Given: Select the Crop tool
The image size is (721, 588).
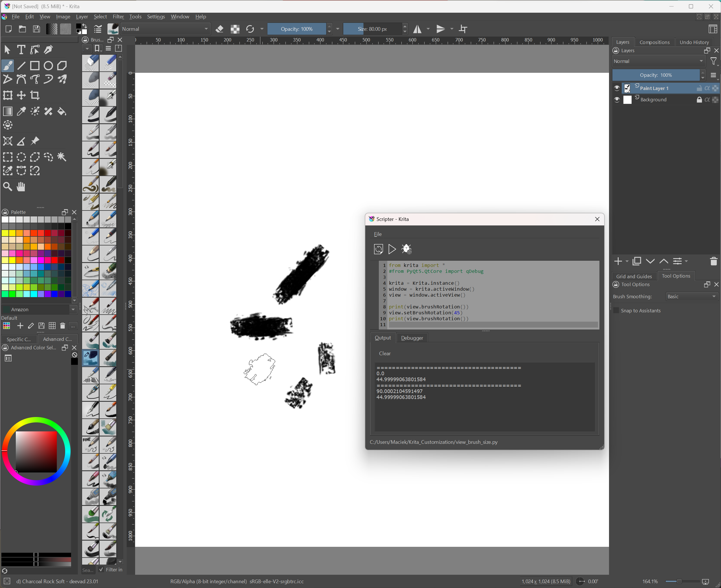Looking at the screenshot, I should pyautogui.click(x=35, y=95).
